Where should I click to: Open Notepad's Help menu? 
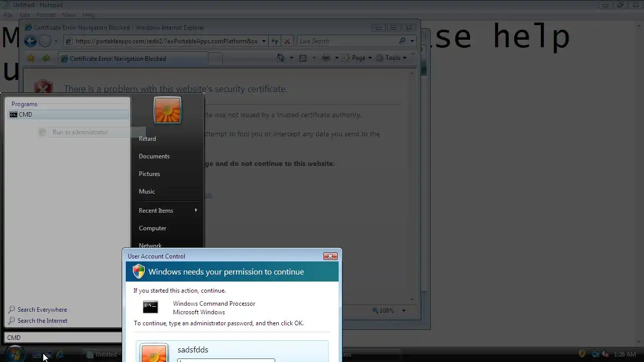click(89, 15)
